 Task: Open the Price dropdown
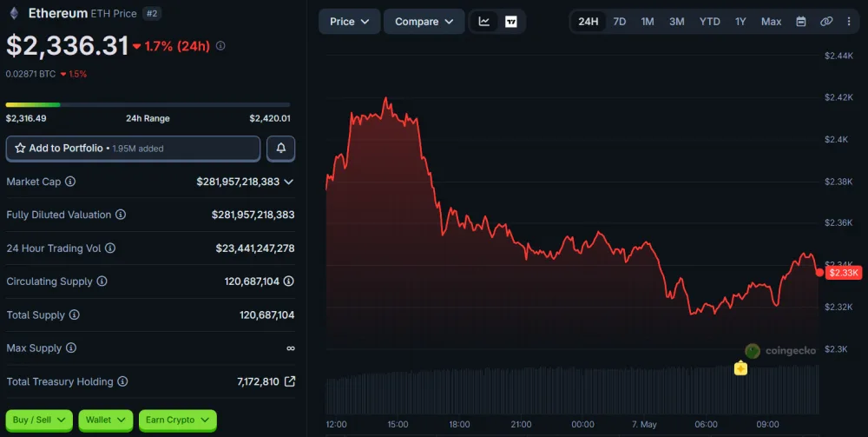[x=349, y=22]
